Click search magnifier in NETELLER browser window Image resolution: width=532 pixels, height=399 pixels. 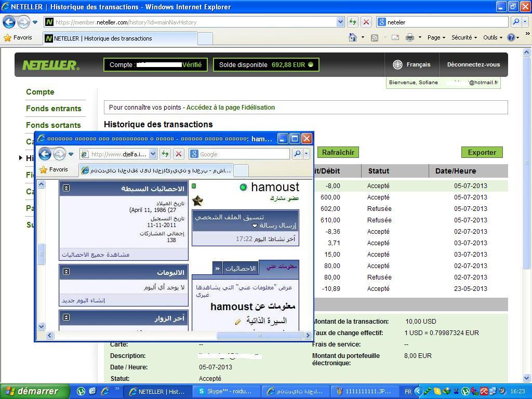[x=516, y=22]
